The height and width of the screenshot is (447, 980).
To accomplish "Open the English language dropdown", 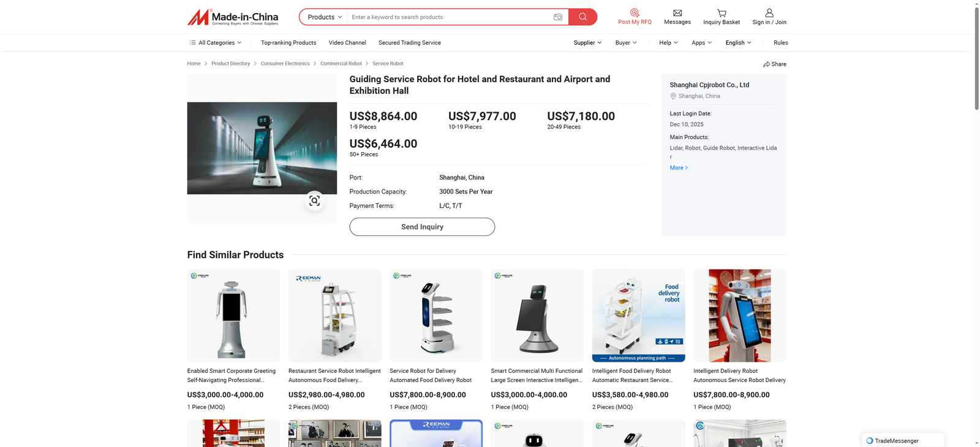I will pyautogui.click(x=738, y=43).
